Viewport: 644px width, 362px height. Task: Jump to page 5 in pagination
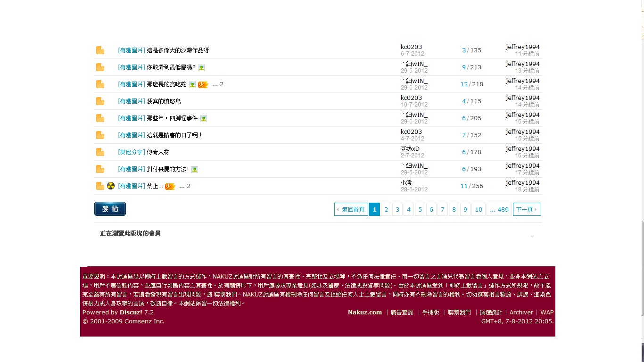[x=420, y=210]
